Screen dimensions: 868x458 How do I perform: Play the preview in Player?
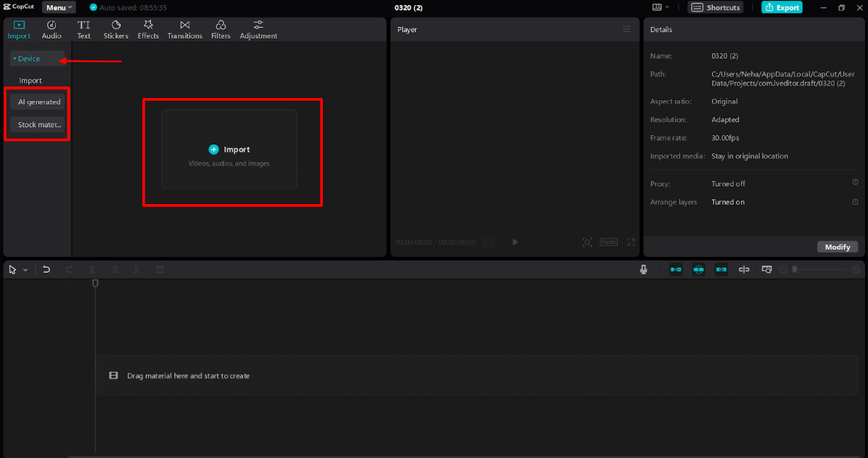pyautogui.click(x=515, y=242)
